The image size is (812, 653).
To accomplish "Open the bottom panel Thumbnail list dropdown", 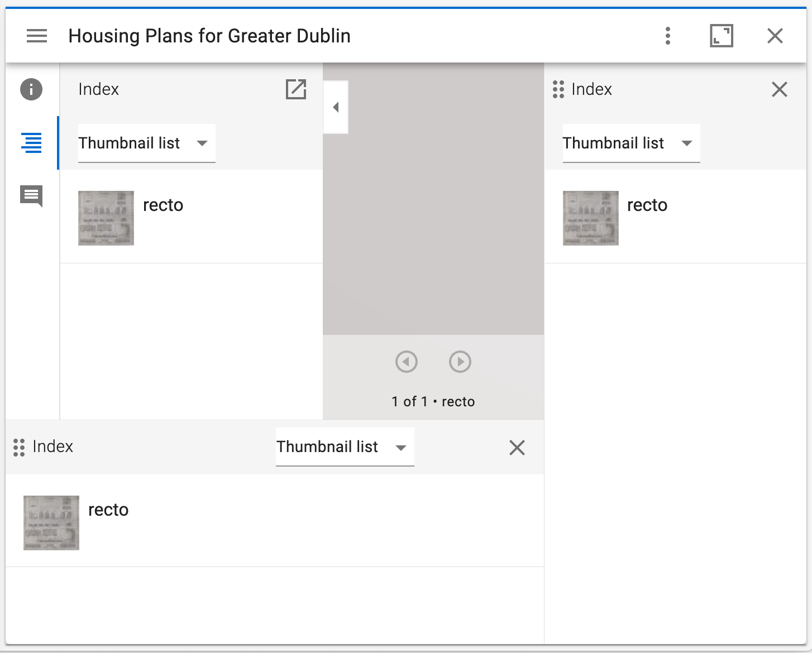I will point(344,447).
